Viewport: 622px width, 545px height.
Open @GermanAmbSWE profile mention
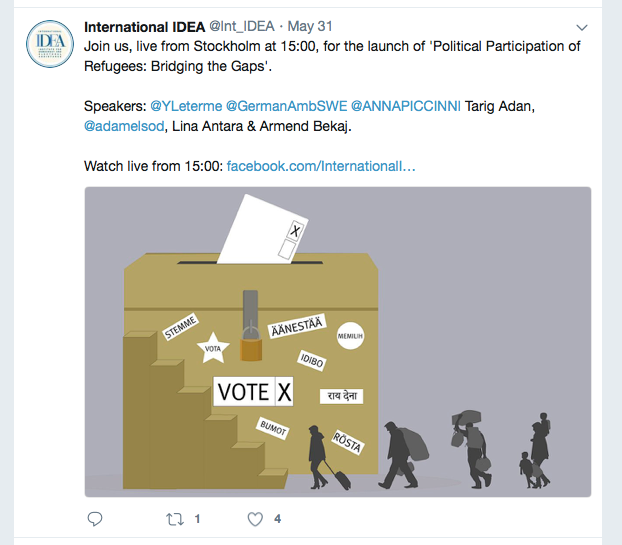click(x=286, y=105)
